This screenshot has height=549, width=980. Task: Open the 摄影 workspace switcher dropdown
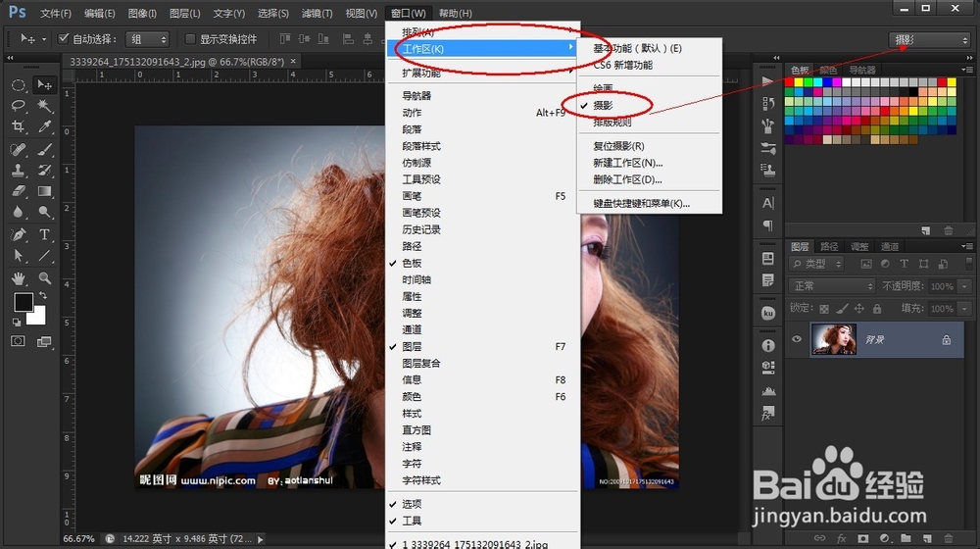tap(929, 40)
